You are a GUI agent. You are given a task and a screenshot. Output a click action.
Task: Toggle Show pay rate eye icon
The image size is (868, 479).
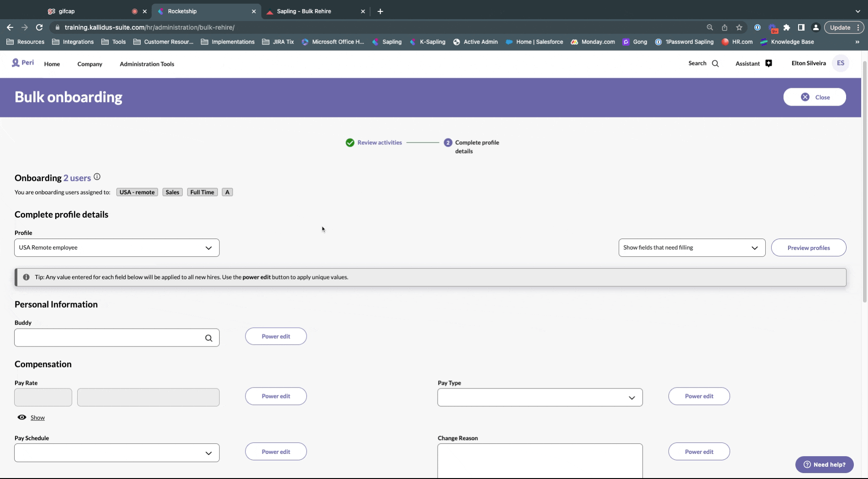pyautogui.click(x=22, y=417)
